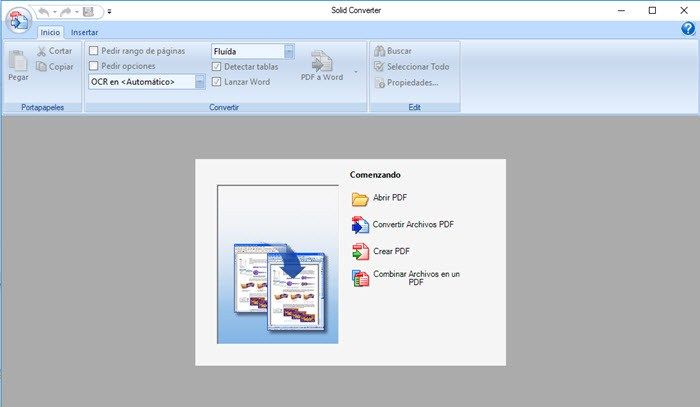Click the Crear PDF link
The height and width of the screenshot is (407, 700).
tap(381, 252)
